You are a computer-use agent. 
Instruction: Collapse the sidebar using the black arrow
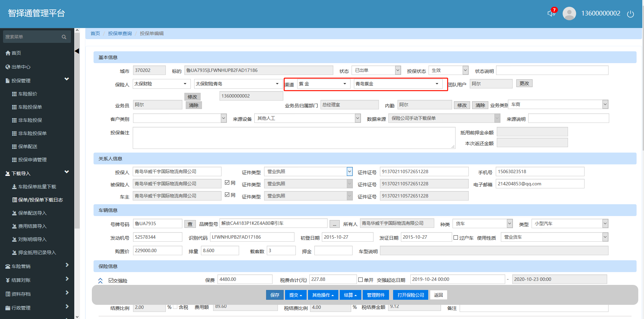(x=77, y=51)
